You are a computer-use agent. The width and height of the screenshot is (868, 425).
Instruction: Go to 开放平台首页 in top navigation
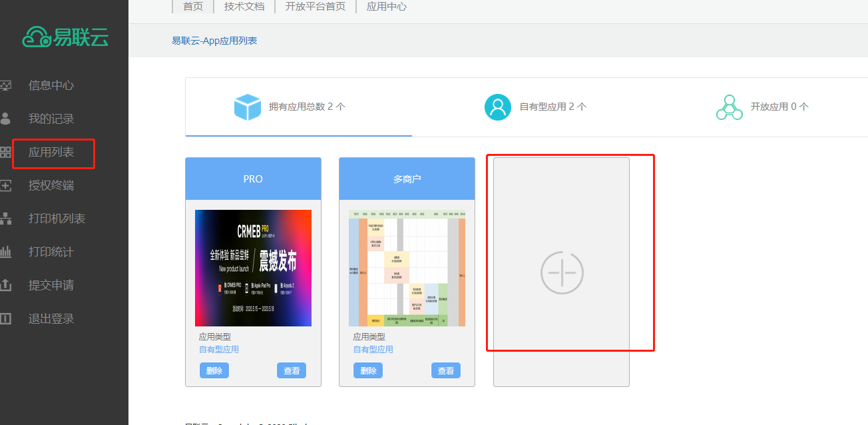315,7
